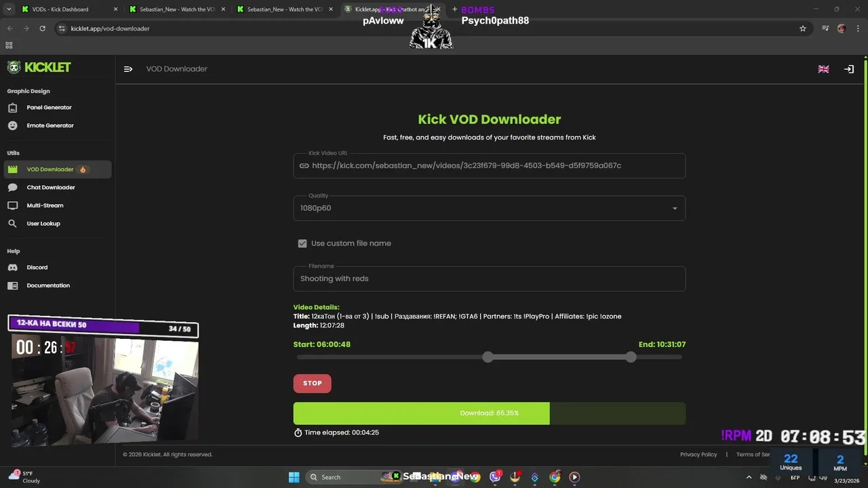Click the Start: 06:00:48 label

[322, 344]
